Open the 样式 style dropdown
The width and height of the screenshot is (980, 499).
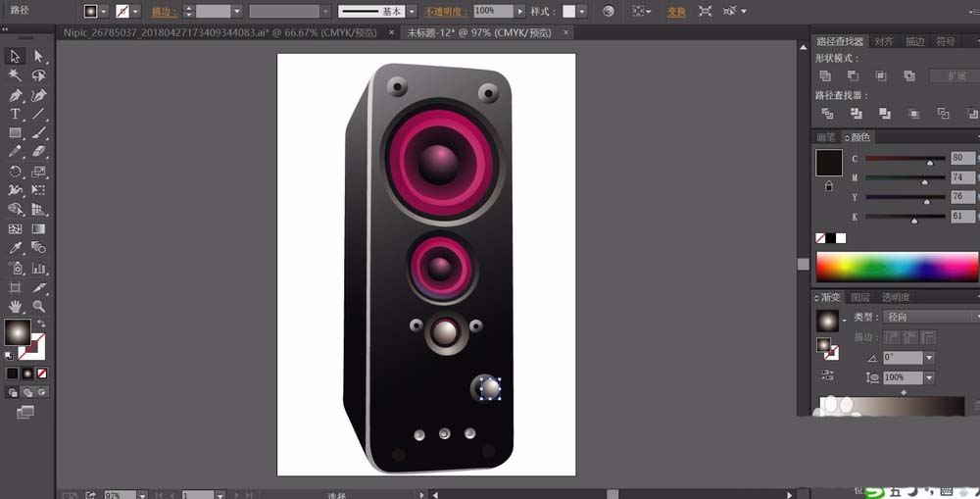[582, 11]
